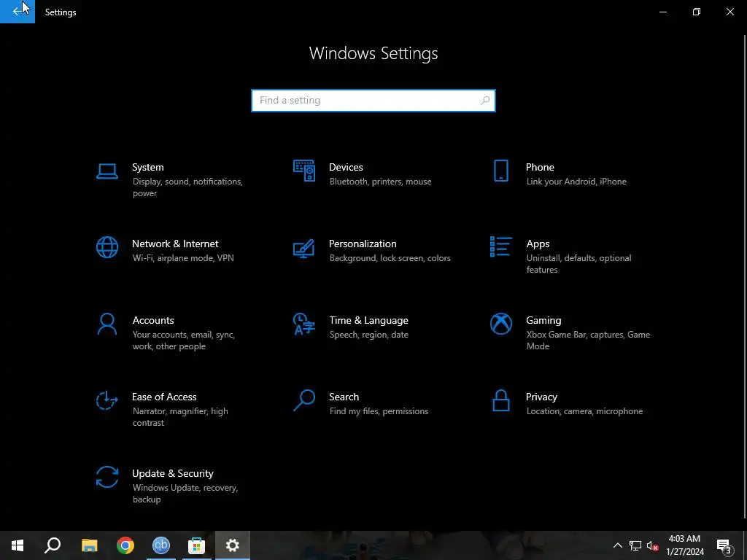Click the Devices heading link
The height and width of the screenshot is (560, 747).
(x=346, y=167)
